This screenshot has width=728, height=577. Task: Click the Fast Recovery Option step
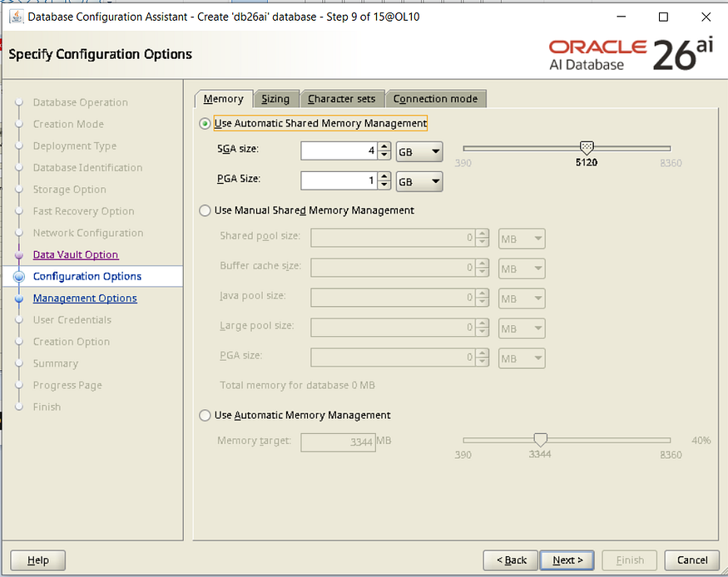point(83,211)
